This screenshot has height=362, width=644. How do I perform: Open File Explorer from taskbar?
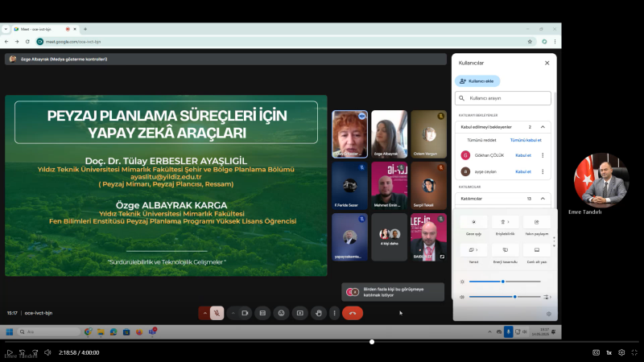pyautogui.click(x=101, y=331)
